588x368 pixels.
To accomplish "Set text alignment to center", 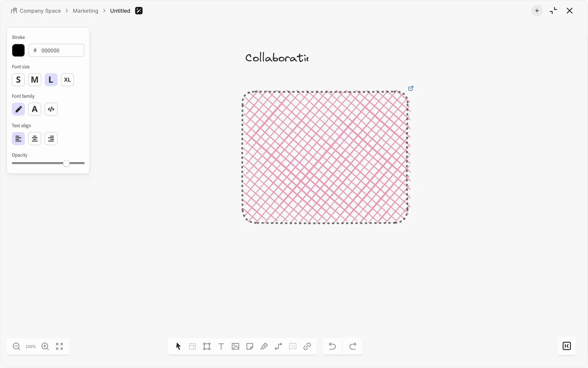I will tap(35, 139).
